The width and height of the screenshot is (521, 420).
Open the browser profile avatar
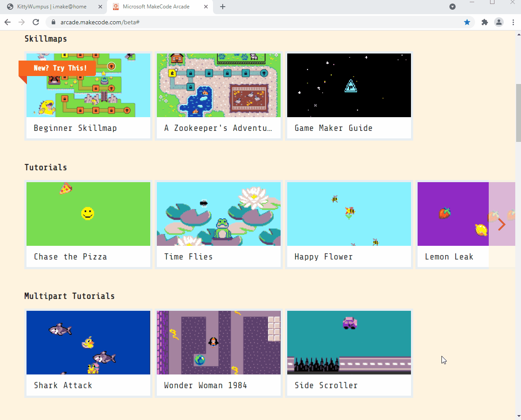coord(499,22)
